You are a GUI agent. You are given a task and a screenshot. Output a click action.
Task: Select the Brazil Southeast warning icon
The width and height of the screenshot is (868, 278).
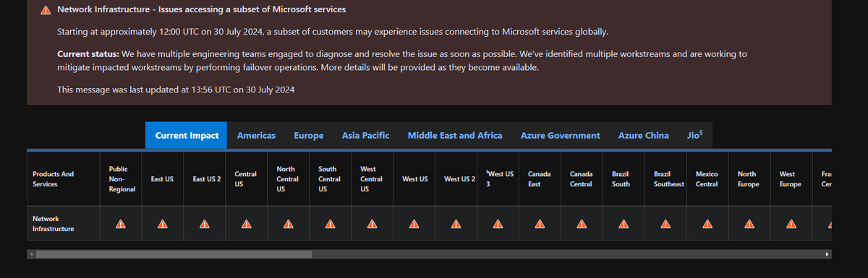[x=665, y=224]
